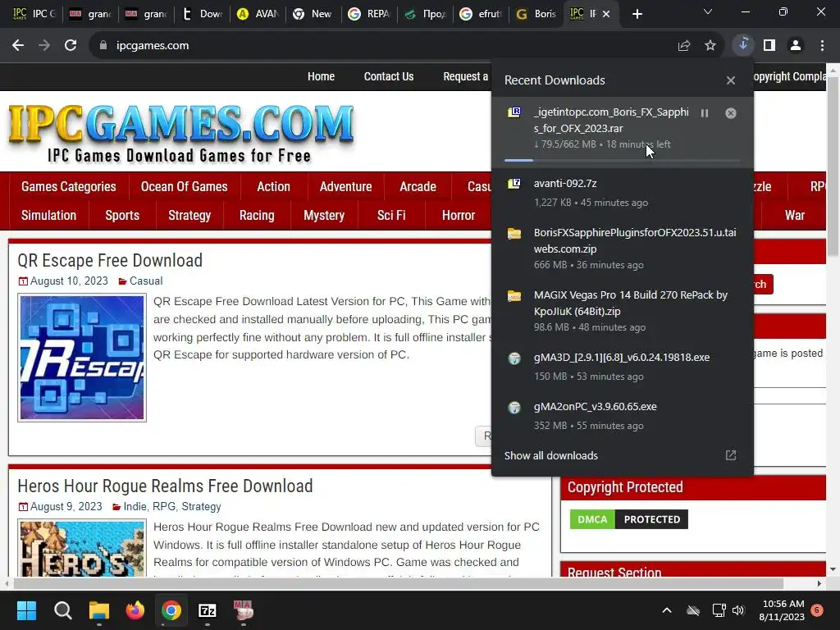Switch to the AVAN tab
This screenshot has width=840, height=630.
click(x=258, y=14)
